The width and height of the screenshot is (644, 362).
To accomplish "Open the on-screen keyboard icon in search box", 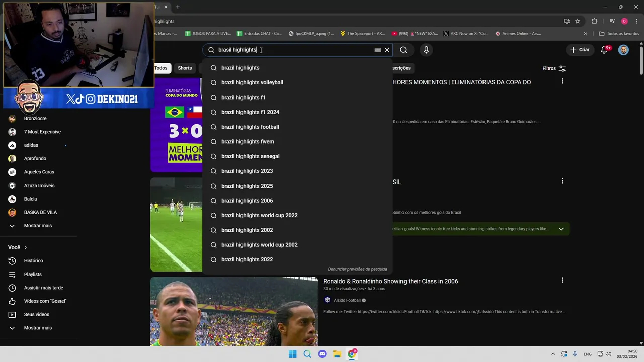I will [378, 50].
